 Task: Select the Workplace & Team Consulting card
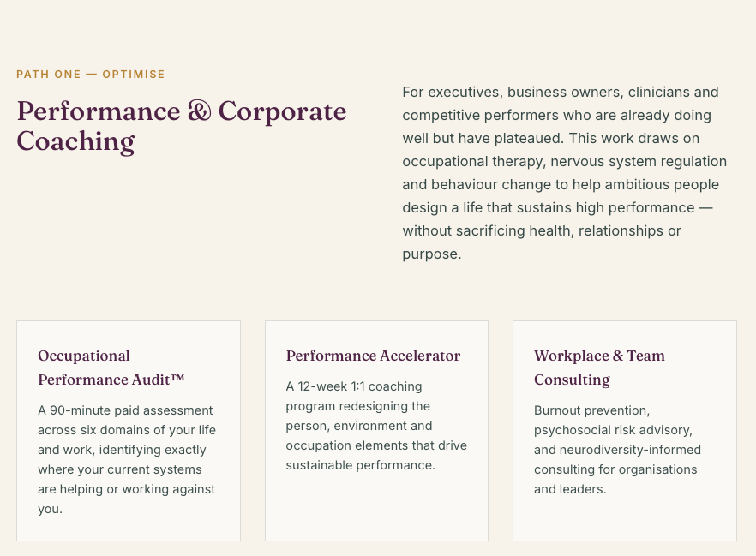point(625,431)
